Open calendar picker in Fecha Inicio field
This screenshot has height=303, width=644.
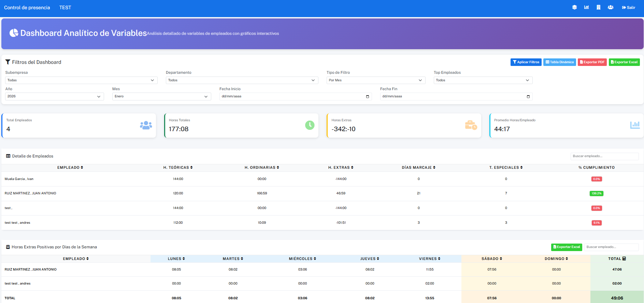(x=367, y=97)
